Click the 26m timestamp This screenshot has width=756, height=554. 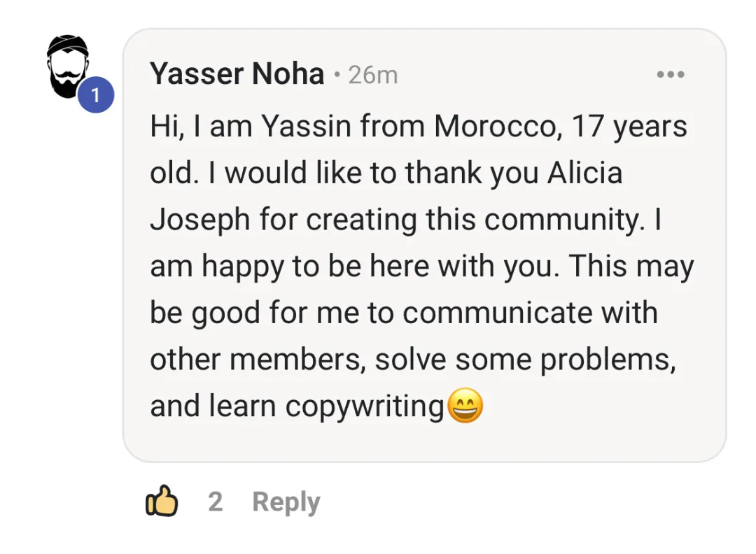click(x=373, y=74)
